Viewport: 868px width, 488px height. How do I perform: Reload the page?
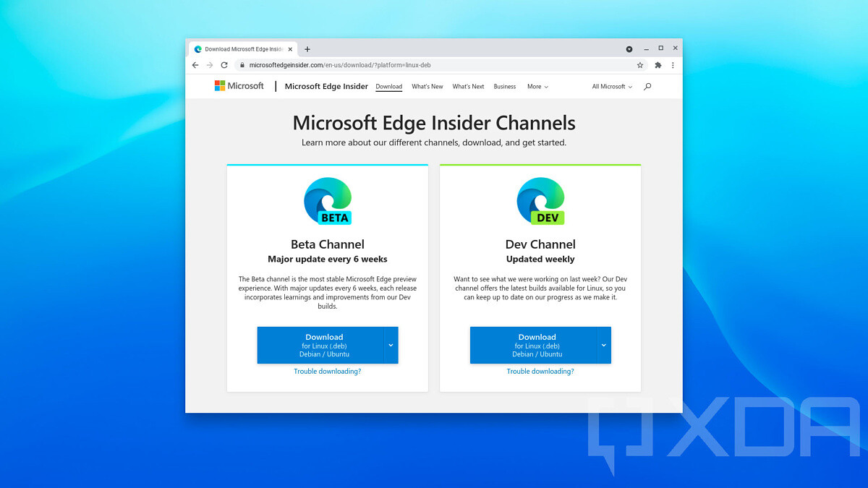[224, 65]
